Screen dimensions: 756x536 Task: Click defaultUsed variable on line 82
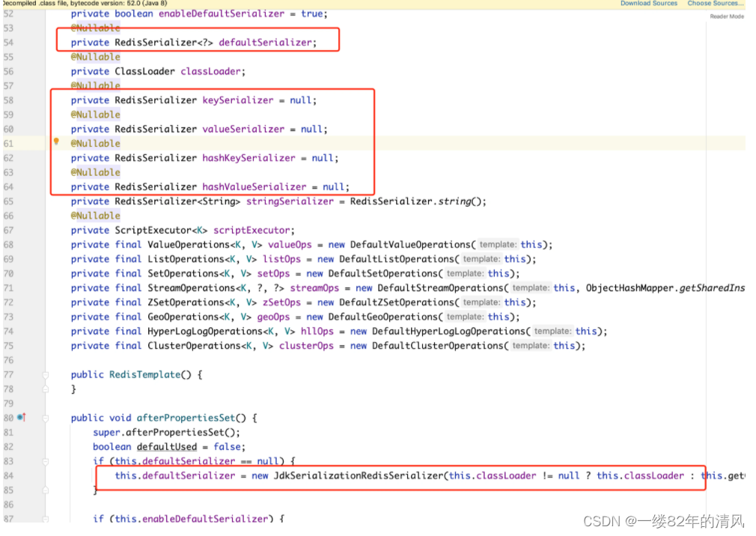coord(167,447)
